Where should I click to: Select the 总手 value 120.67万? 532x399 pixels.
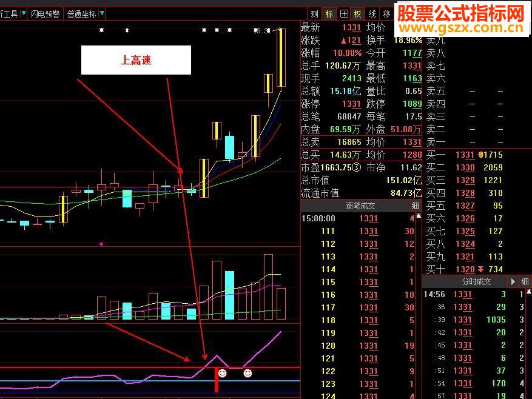pyautogui.click(x=343, y=65)
